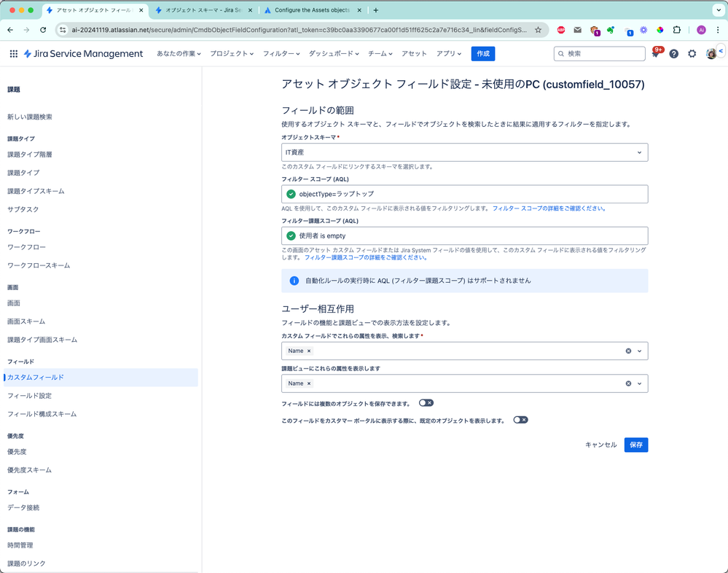
Task: Open the app switcher grid icon
Action: coord(13,53)
